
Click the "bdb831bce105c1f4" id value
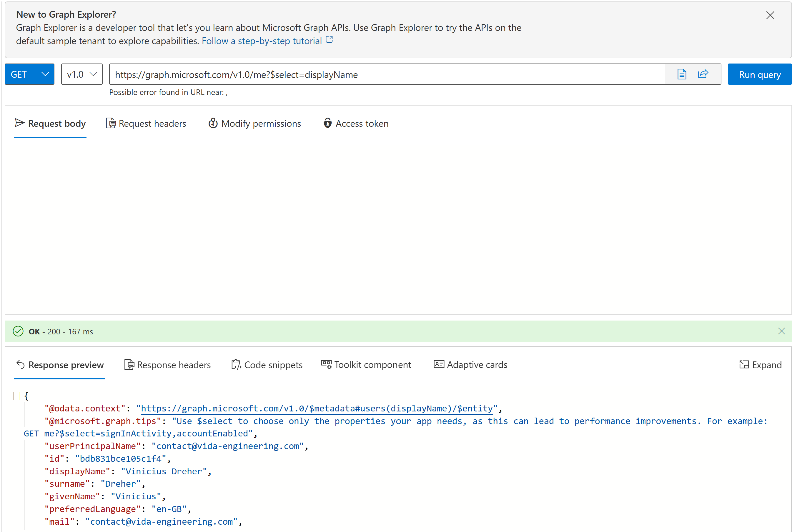coord(121,459)
